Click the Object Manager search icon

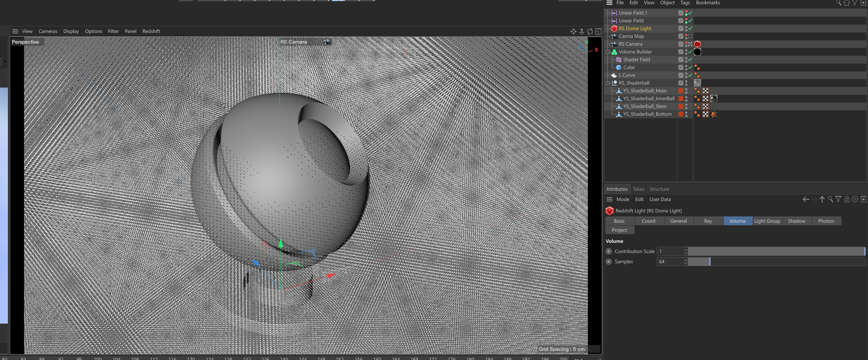point(839,3)
